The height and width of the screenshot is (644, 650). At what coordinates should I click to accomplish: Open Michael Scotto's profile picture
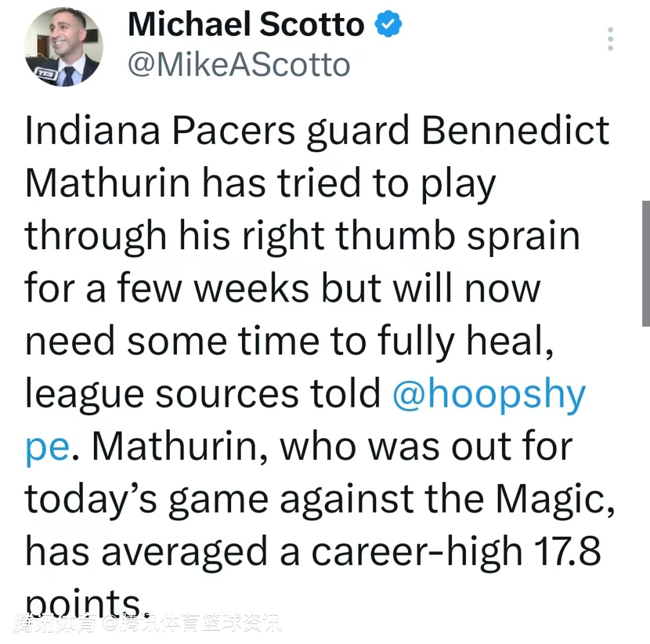[63, 47]
